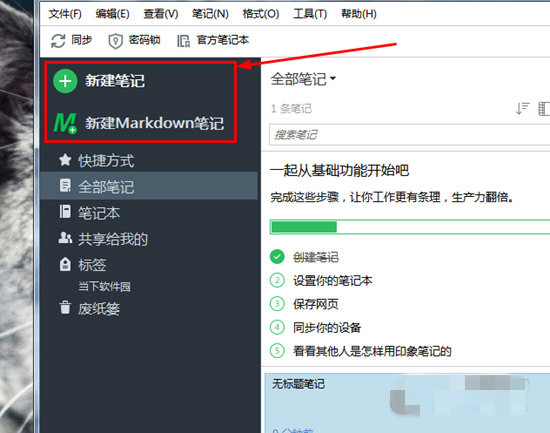Click the 密码锁 toolbar label
This screenshot has height=433, width=550.
[x=145, y=40]
